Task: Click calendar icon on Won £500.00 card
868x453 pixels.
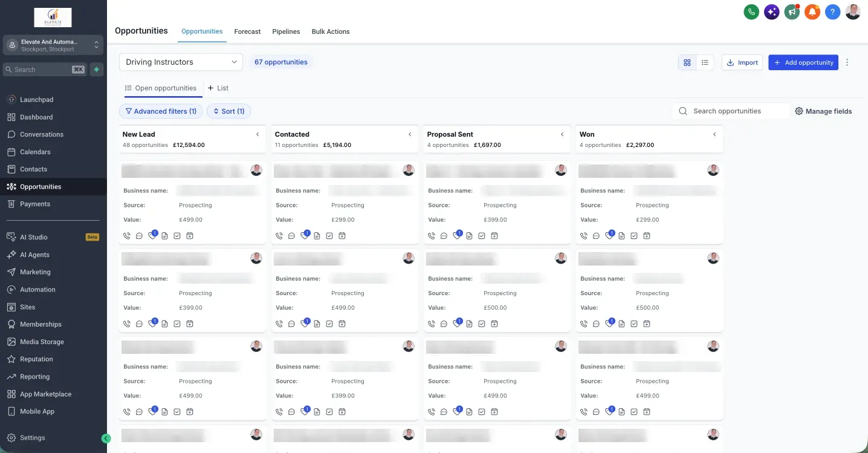Action: coord(647,324)
